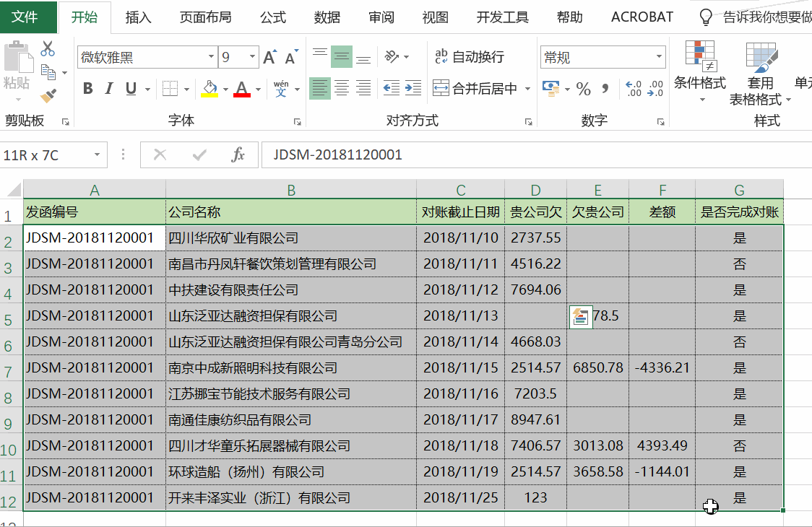Click the wén phonetic guide icon
Image resolution: width=812 pixels, height=527 pixels.
coord(281,89)
